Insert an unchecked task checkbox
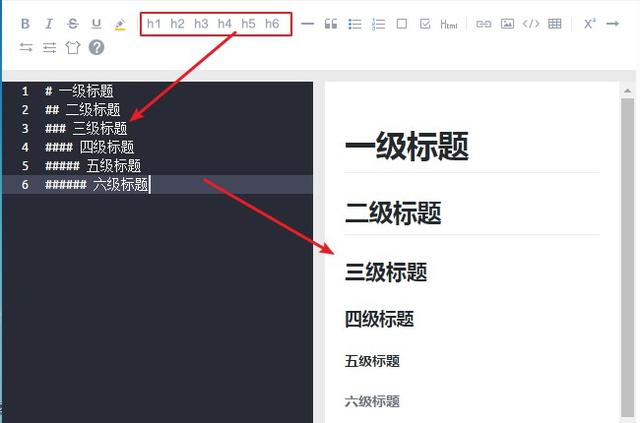This screenshot has width=640, height=423. point(402,24)
